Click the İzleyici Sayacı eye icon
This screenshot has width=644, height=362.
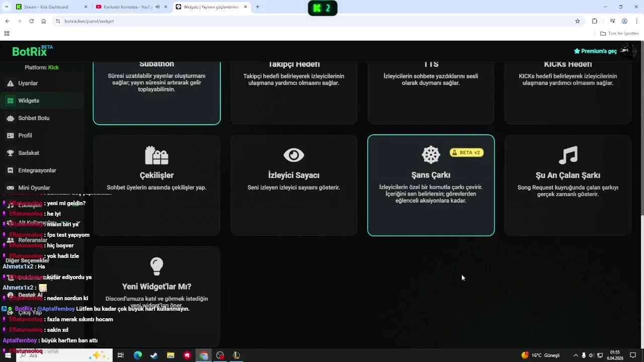pos(294,155)
